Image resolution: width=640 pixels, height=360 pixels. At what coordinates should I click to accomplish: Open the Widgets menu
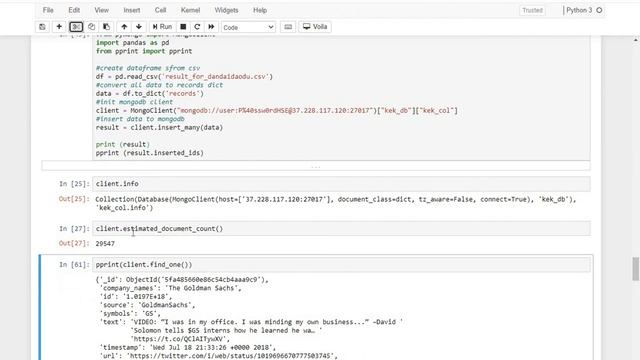tap(226, 10)
